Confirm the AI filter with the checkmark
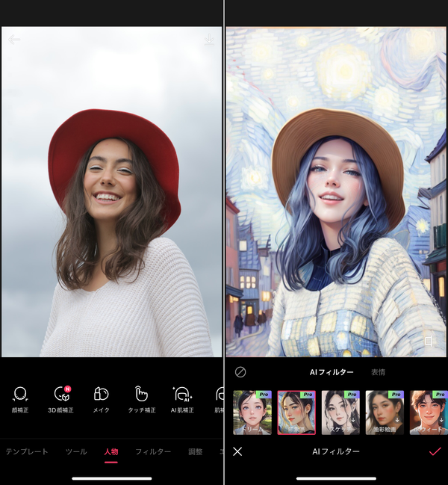 click(435, 451)
